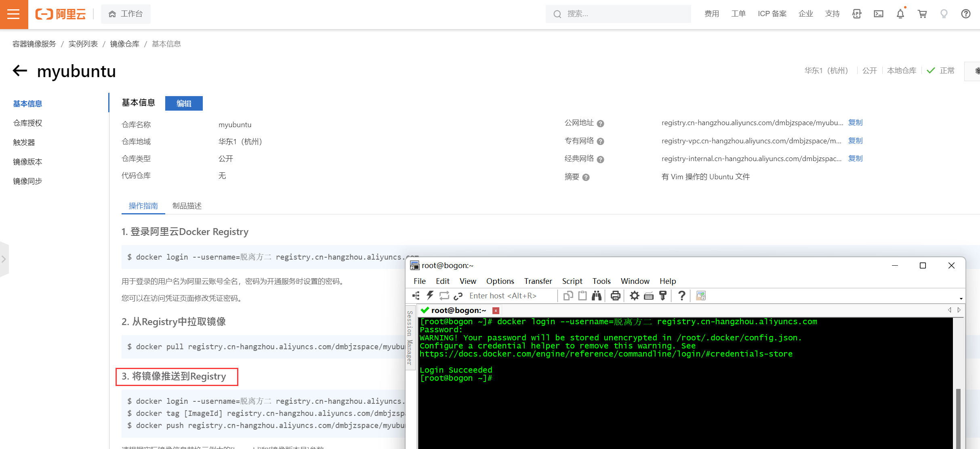The width and height of the screenshot is (980, 449).
Task: Open Transfer menu in SecureCRT
Action: coord(538,281)
